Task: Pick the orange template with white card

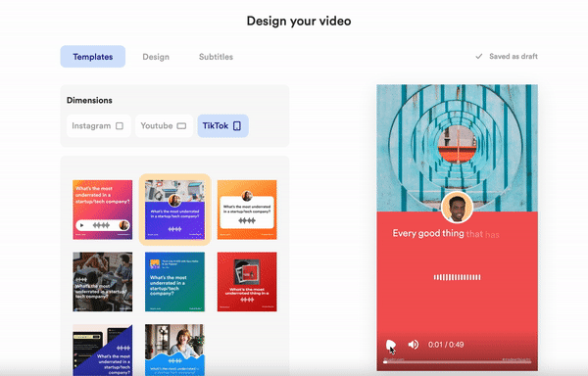Action: point(247,210)
